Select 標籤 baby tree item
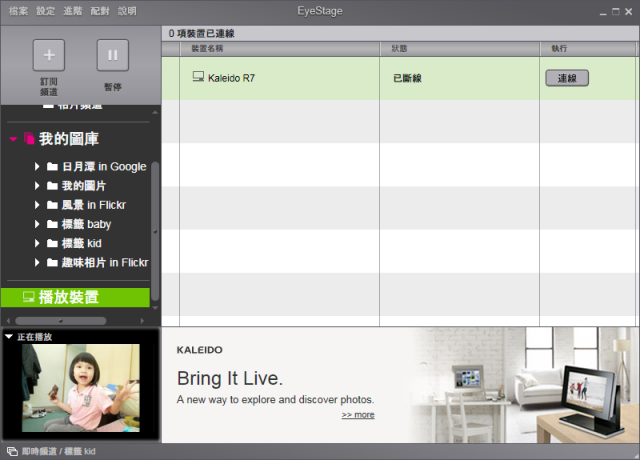This screenshot has width=640, height=460. pyautogui.click(x=86, y=224)
